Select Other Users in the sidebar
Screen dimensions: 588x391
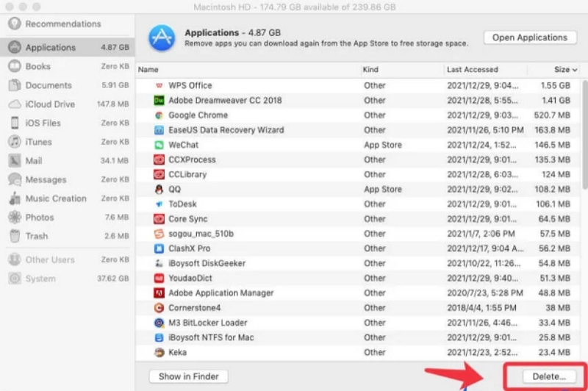point(68,259)
